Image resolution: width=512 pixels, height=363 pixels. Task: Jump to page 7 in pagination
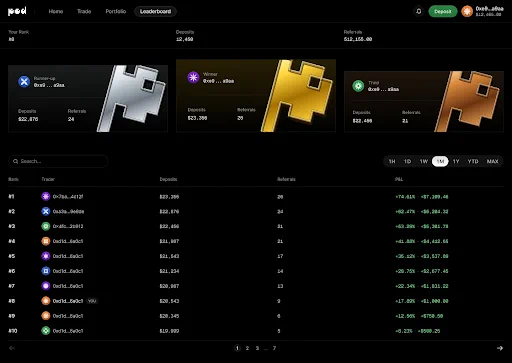[x=274, y=348]
